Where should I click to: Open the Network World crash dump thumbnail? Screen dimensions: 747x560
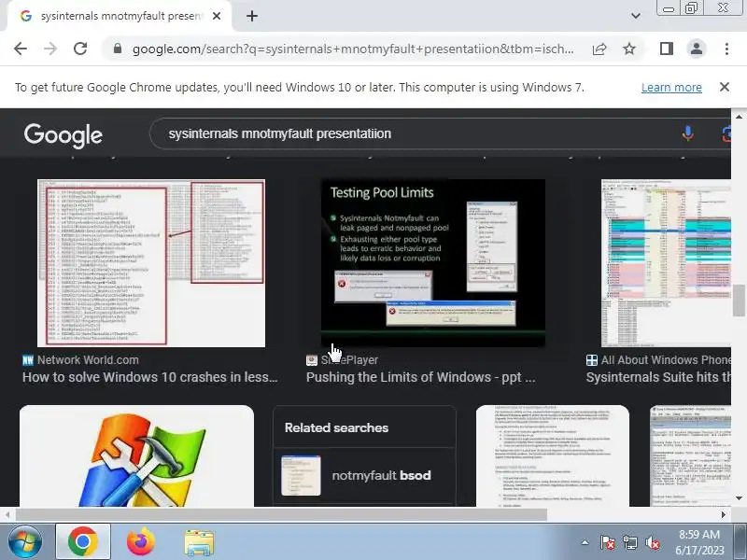[151, 263]
